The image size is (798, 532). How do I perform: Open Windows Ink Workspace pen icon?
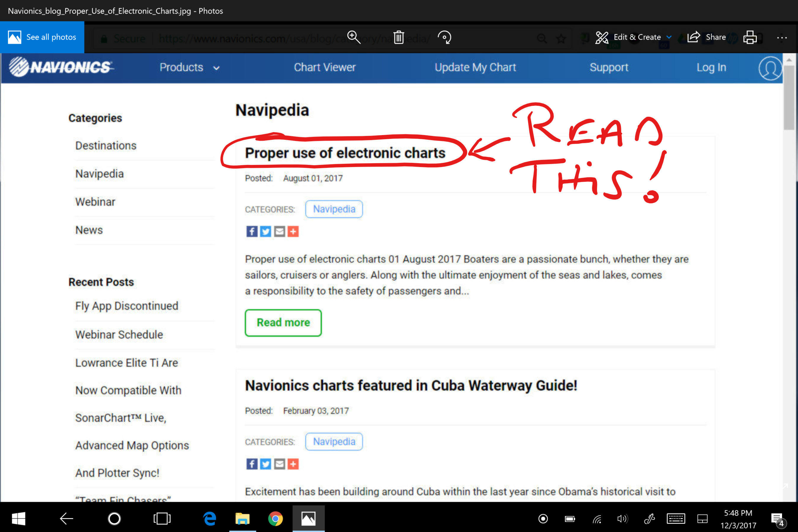(649, 519)
